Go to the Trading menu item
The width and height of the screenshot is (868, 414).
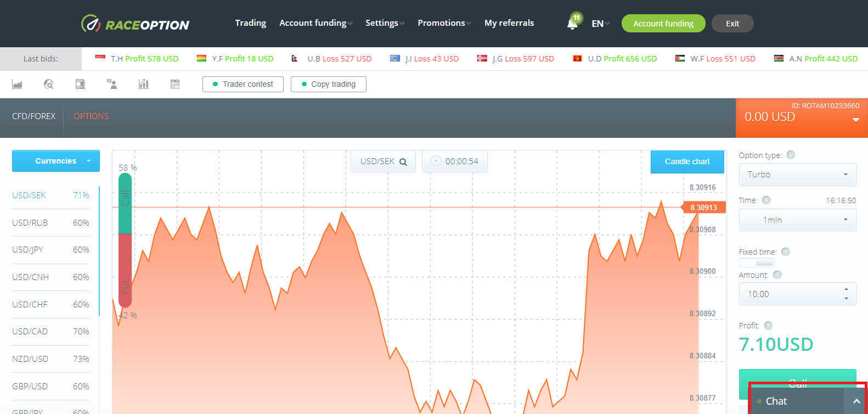(251, 23)
